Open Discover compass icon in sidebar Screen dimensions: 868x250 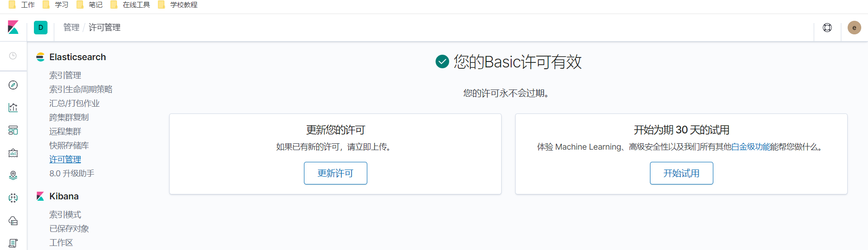pos(13,85)
